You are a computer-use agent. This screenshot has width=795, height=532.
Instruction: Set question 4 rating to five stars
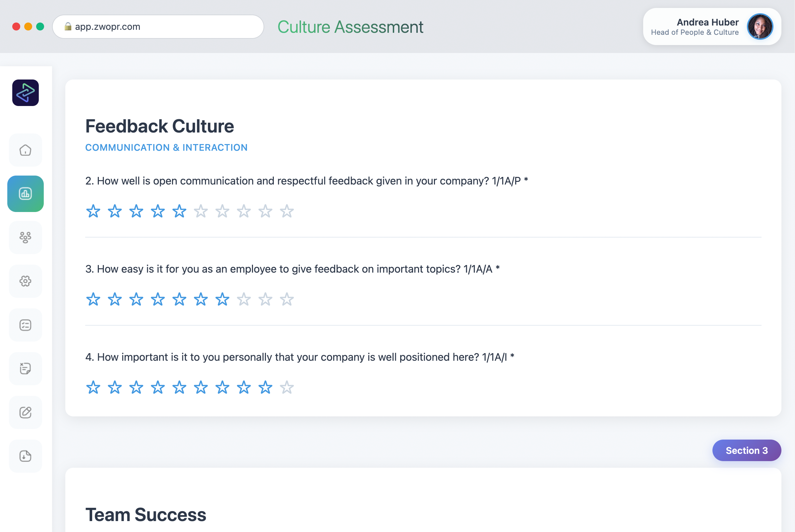(x=179, y=388)
